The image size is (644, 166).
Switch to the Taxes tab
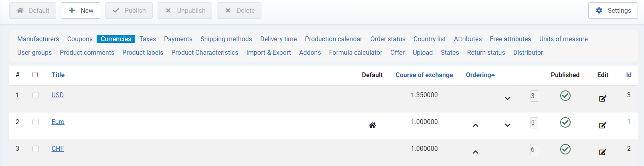click(148, 39)
